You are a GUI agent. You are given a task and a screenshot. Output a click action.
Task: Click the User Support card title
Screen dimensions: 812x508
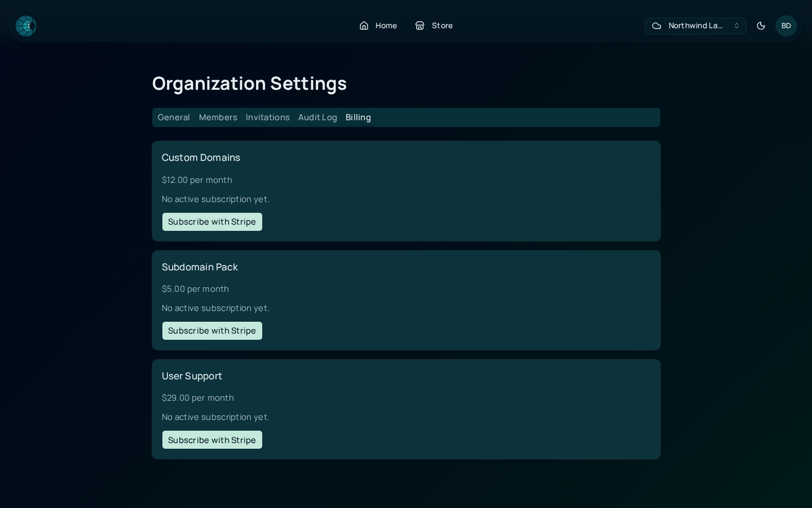[x=192, y=376]
